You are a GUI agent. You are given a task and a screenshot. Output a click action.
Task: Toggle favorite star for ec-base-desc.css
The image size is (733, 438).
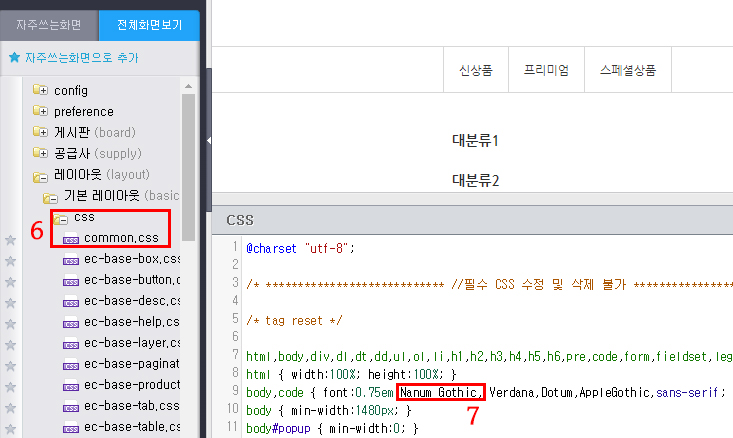[x=10, y=303]
